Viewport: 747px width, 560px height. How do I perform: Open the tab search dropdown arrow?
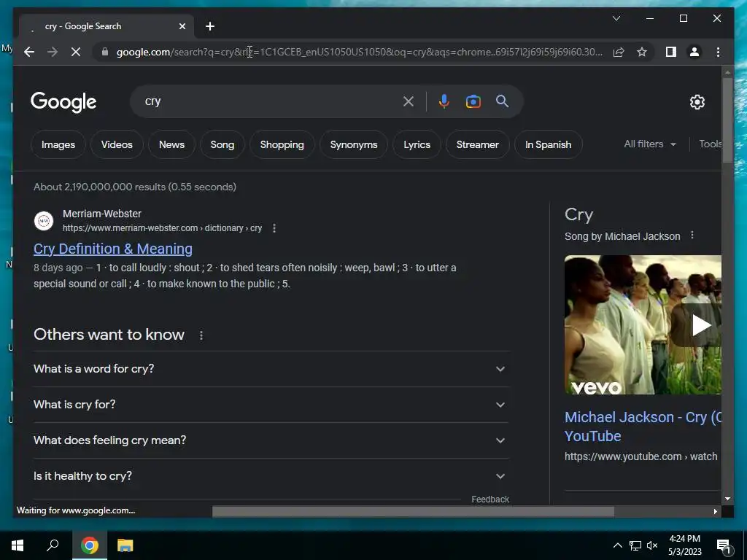616,18
